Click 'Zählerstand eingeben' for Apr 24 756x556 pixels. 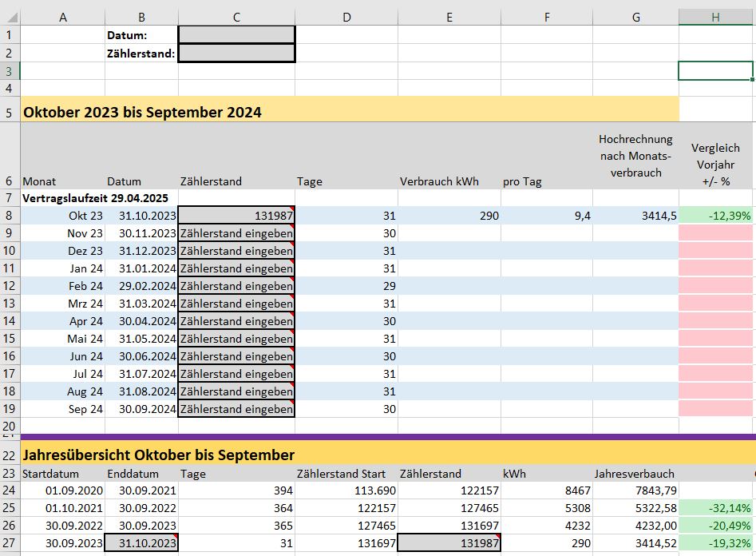click(x=237, y=321)
